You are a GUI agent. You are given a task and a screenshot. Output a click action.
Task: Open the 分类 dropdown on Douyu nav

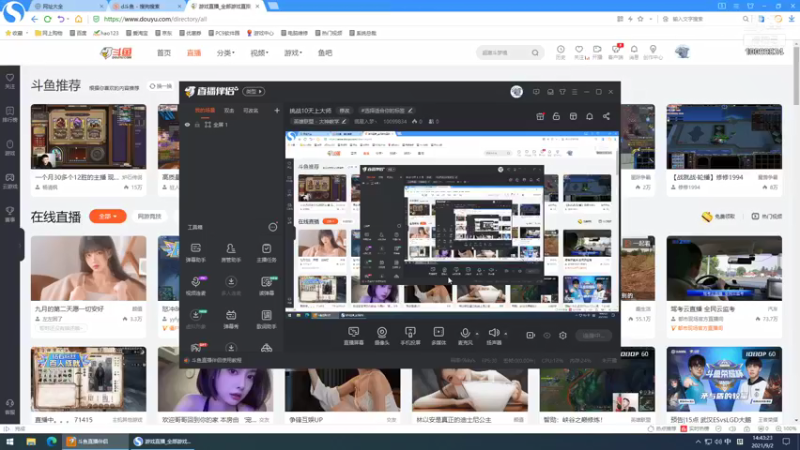coord(226,53)
